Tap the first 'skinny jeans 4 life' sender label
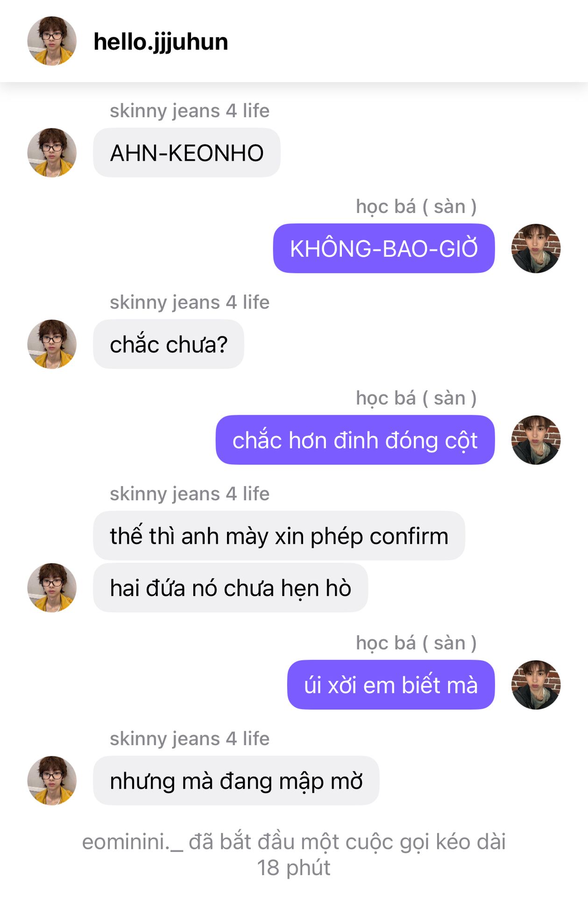 point(190,111)
